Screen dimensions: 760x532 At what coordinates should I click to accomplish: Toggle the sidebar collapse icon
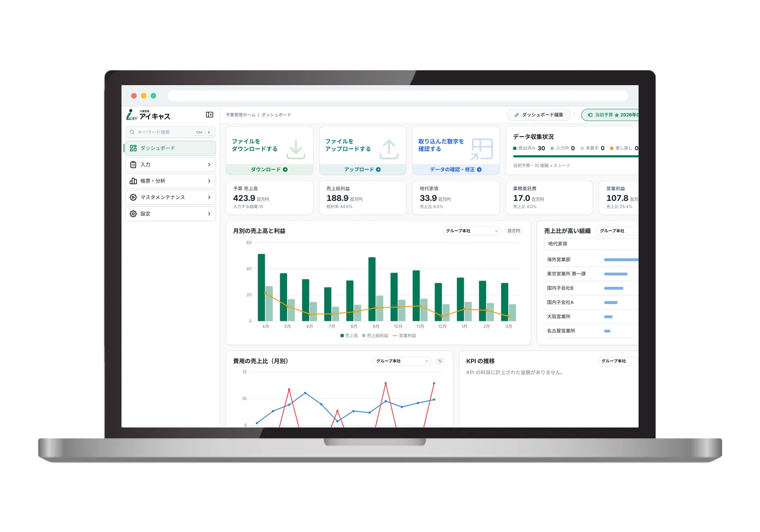click(x=209, y=115)
